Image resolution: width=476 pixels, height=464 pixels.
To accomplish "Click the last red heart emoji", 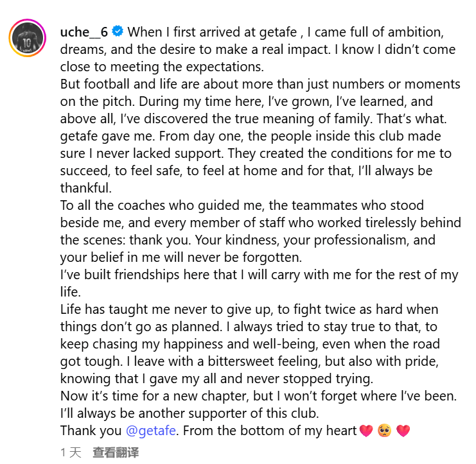I will point(403,431).
